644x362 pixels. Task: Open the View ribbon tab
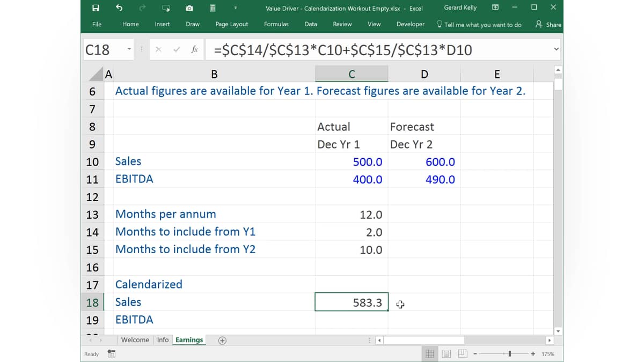point(374,24)
